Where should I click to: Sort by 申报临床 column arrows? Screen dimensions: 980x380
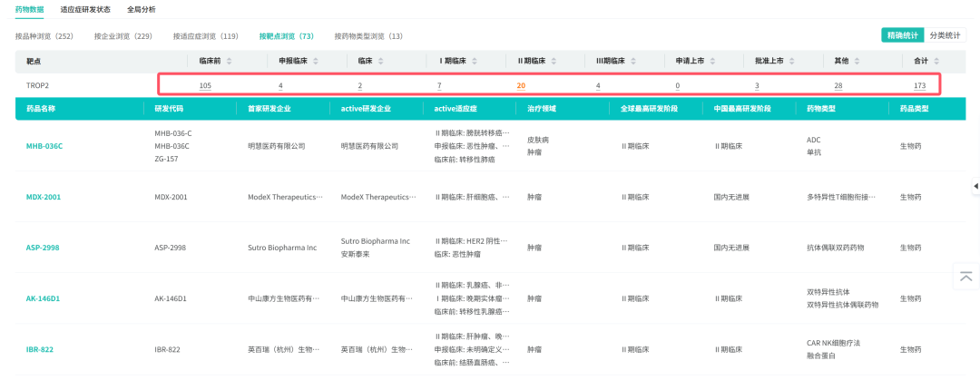316,62
